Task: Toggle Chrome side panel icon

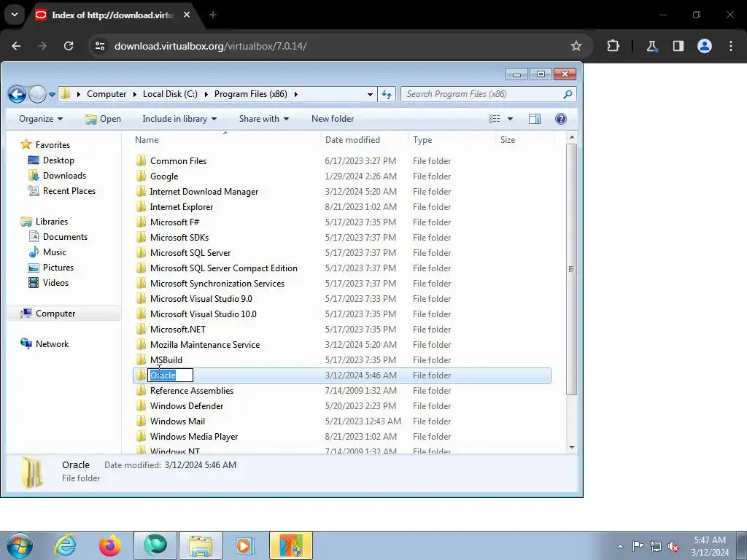Action: (x=678, y=46)
